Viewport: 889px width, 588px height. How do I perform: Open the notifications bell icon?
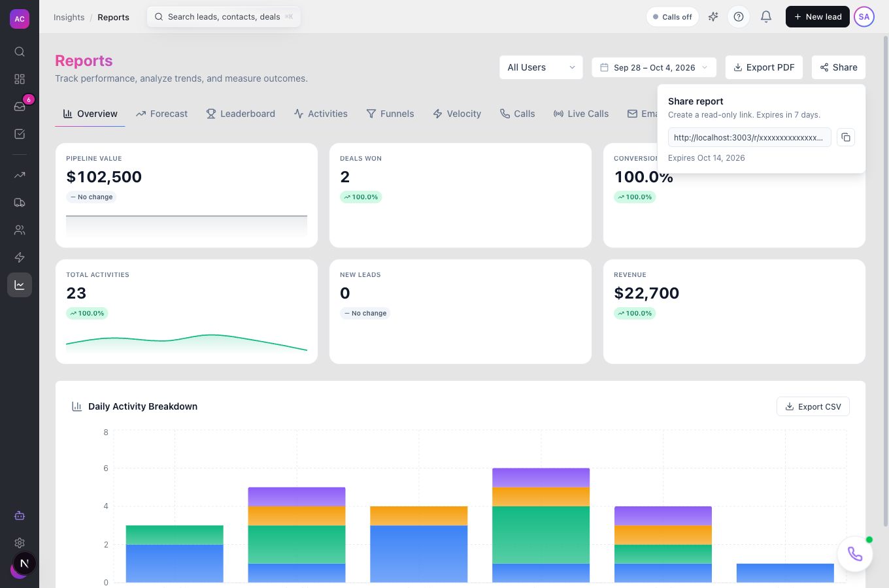click(766, 17)
